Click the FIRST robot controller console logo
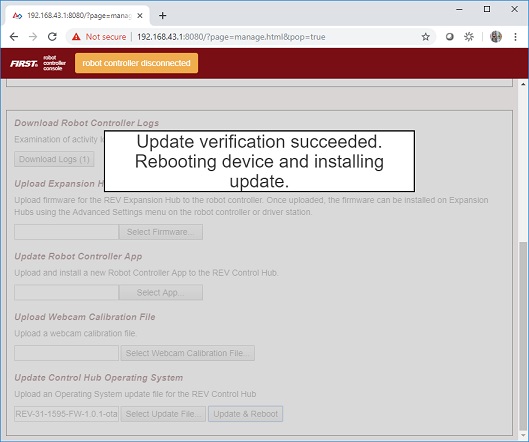Image resolution: width=529 pixels, height=442 pixels. [x=38, y=63]
